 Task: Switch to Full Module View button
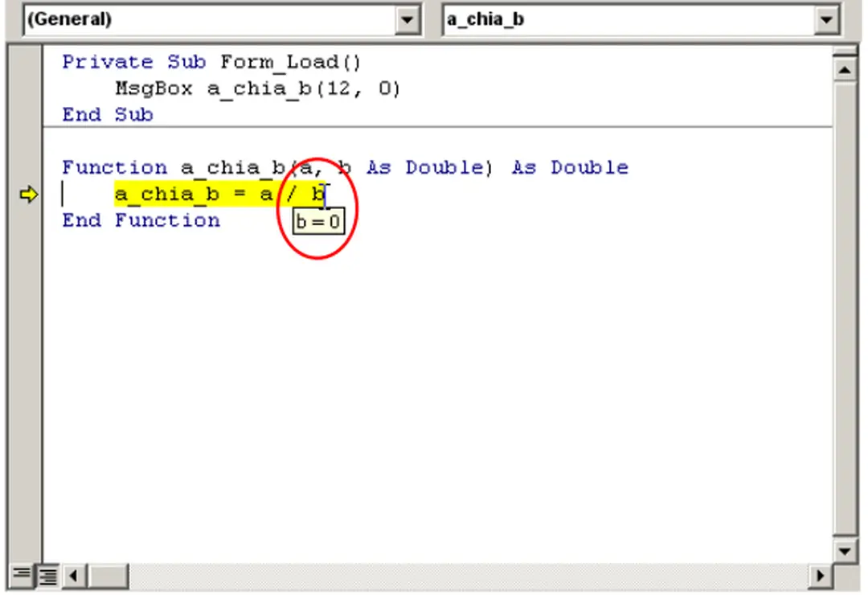(x=49, y=575)
